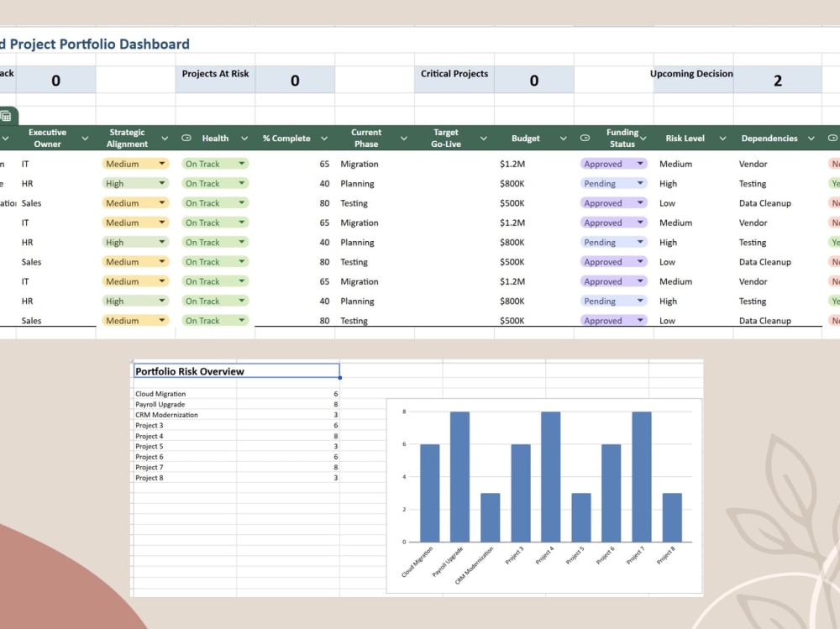Screen dimensions: 840x629
Task: Open the last row's Medium alignment dropdown
Action: click(x=162, y=321)
